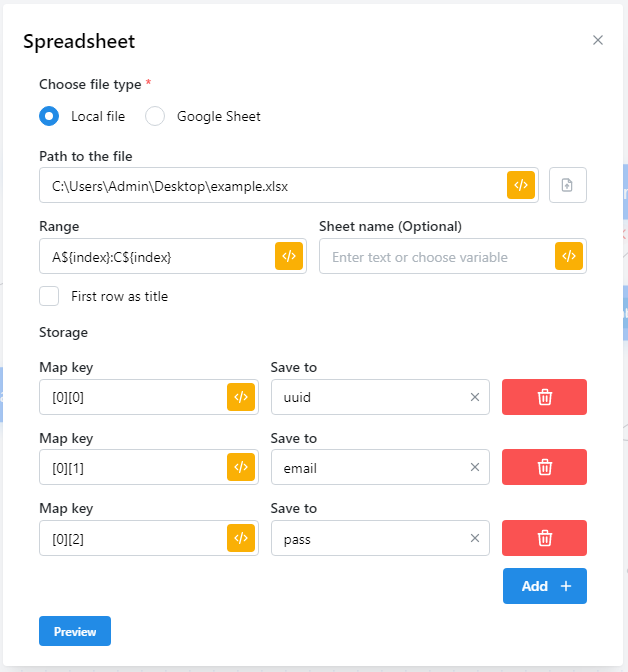Enable First row as title checkbox
628x672 pixels.
[49, 296]
